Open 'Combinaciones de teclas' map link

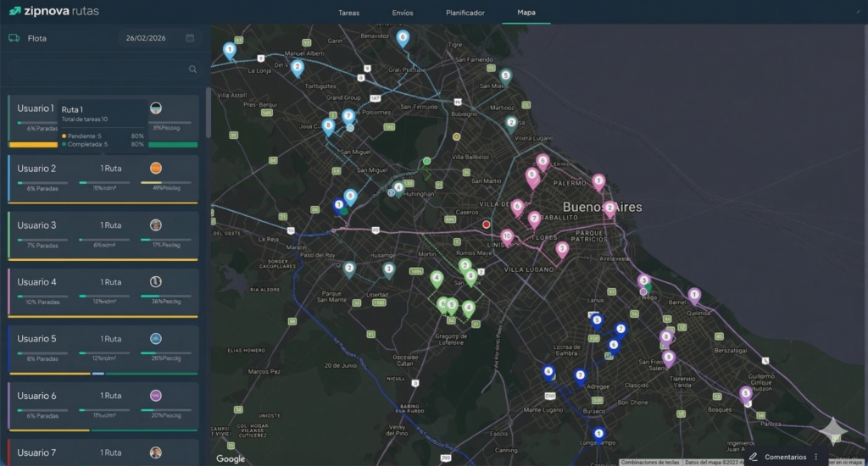(x=650, y=462)
